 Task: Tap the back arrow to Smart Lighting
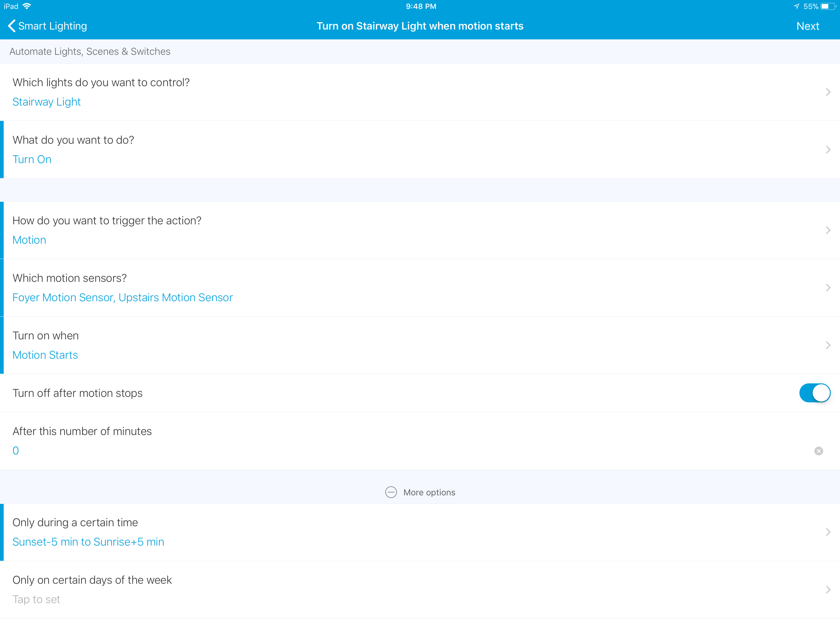(x=11, y=26)
